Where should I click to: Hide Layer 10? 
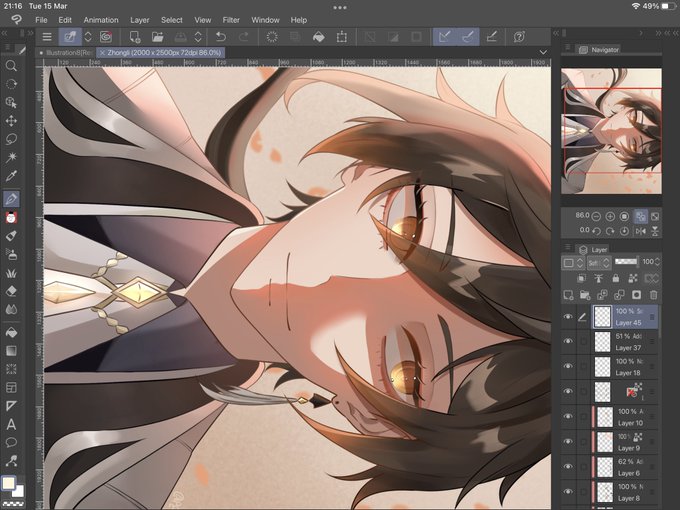[x=568, y=416]
